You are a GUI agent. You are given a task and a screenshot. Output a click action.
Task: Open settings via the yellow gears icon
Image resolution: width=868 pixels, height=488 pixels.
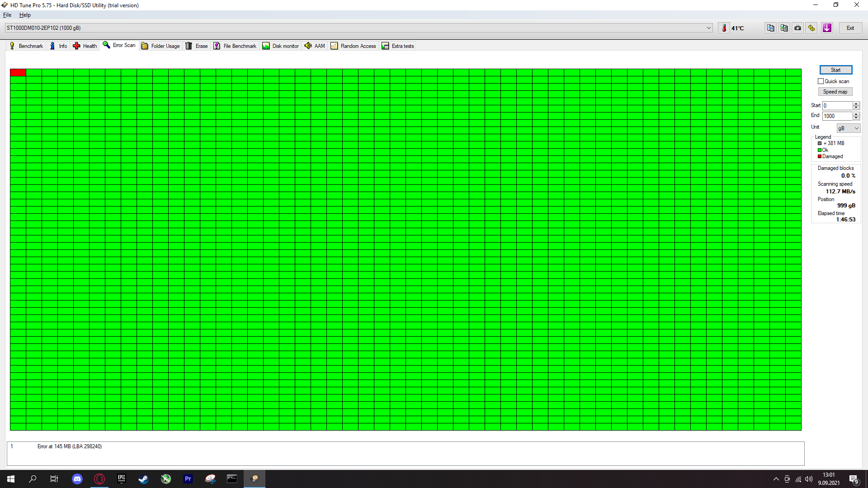[x=811, y=28]
